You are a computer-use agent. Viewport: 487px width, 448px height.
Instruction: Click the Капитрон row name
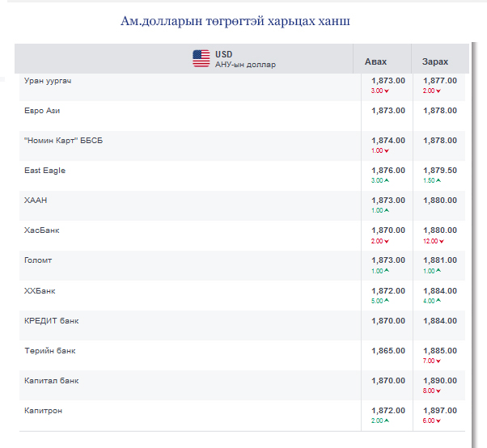pyautogui.click(x=44, y=411)
